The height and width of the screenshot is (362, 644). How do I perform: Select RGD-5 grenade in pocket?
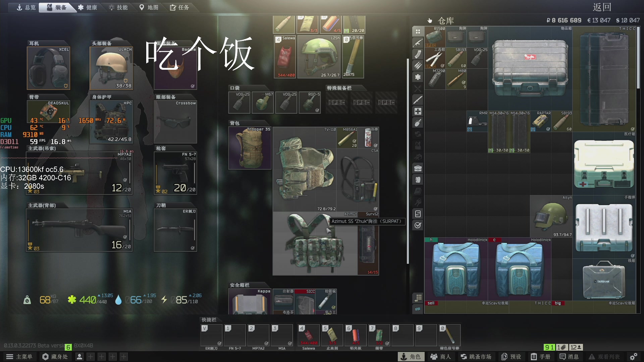coord(310,103)
